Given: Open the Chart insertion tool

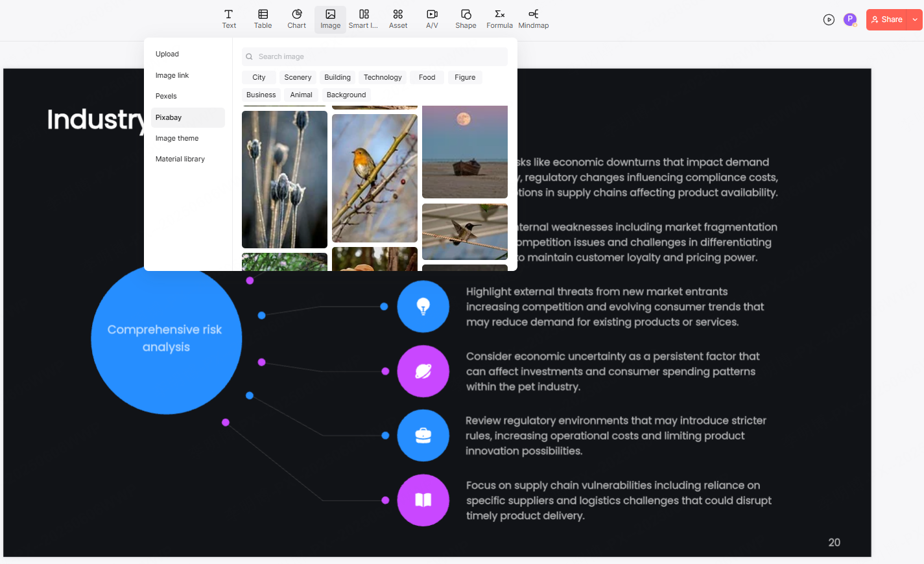Looking at the screenshot, I should tap(296, 19).
